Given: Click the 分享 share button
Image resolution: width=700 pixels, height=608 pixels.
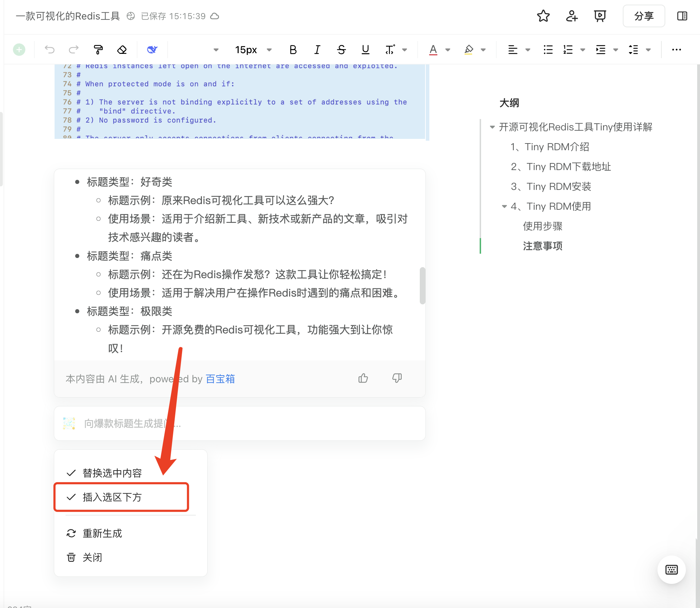Looking at the screenshot, I should click(x=644, y=16).
